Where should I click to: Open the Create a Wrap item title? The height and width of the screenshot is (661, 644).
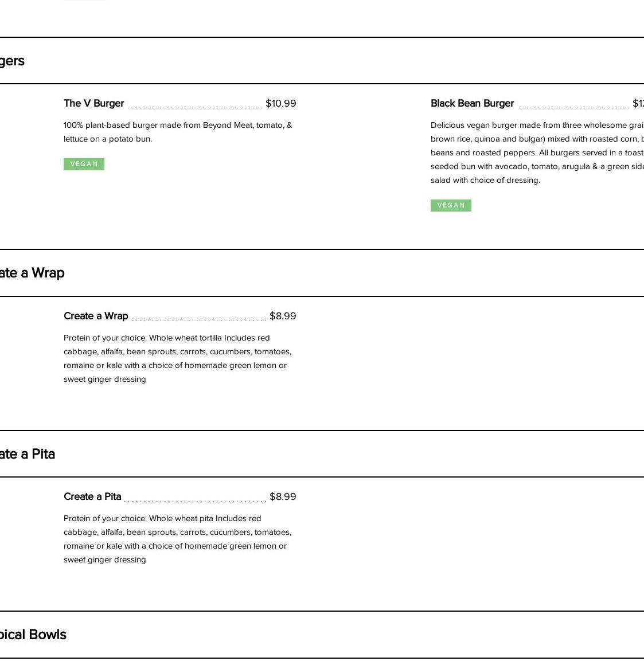point(96,316)
